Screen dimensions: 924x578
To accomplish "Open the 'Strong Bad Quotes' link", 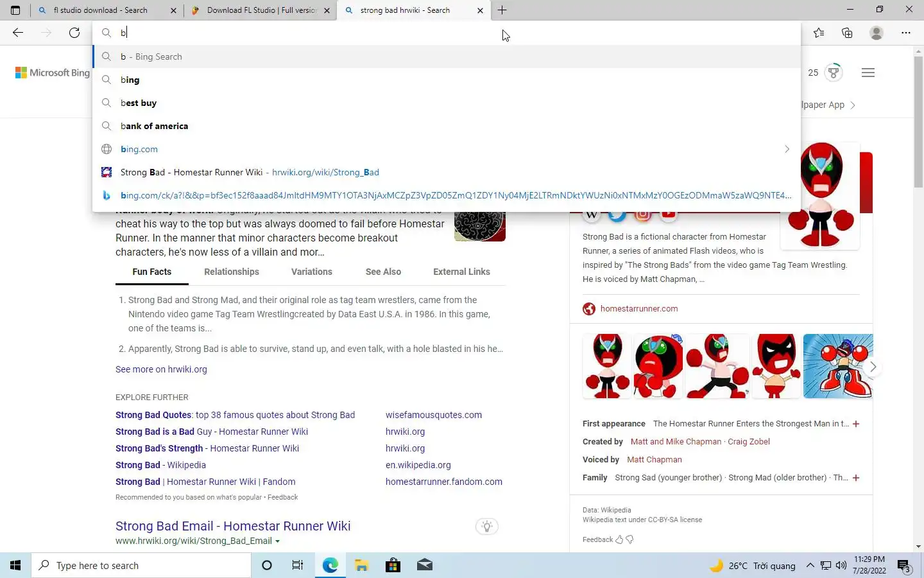I will 235,415.
